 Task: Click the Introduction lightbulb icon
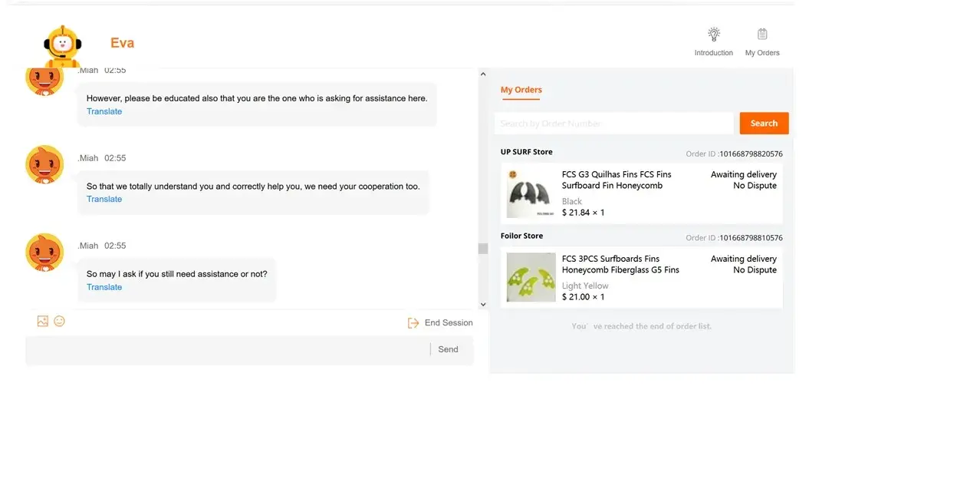pyautogui.click(x=714, y=35)
